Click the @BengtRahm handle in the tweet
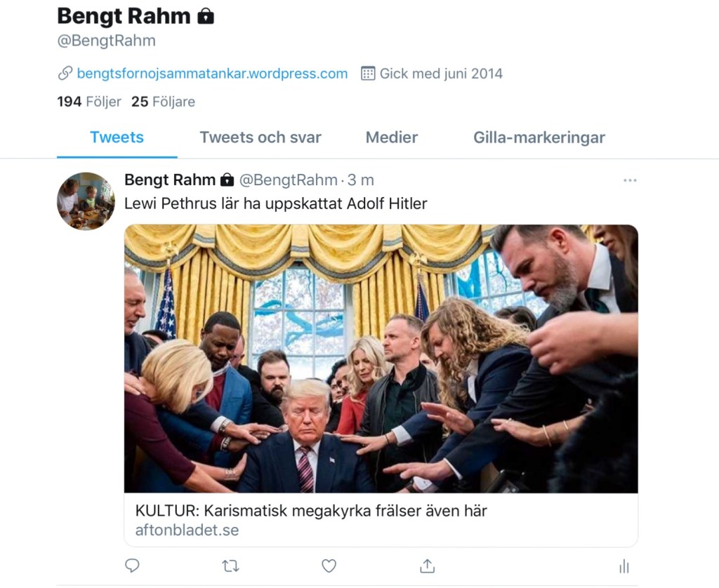719x588 pixels. [288, 180]
